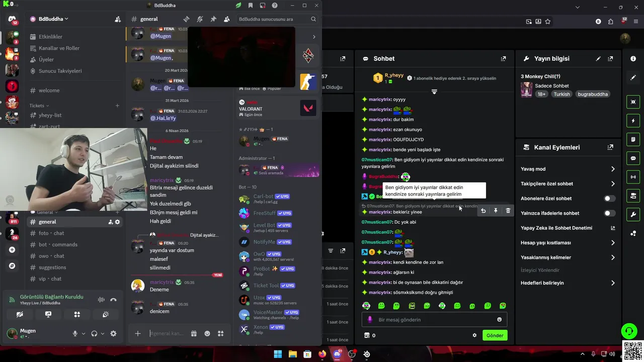Open the foto・chat channel
Screen dimensions: 644x362
pos(51,233)
